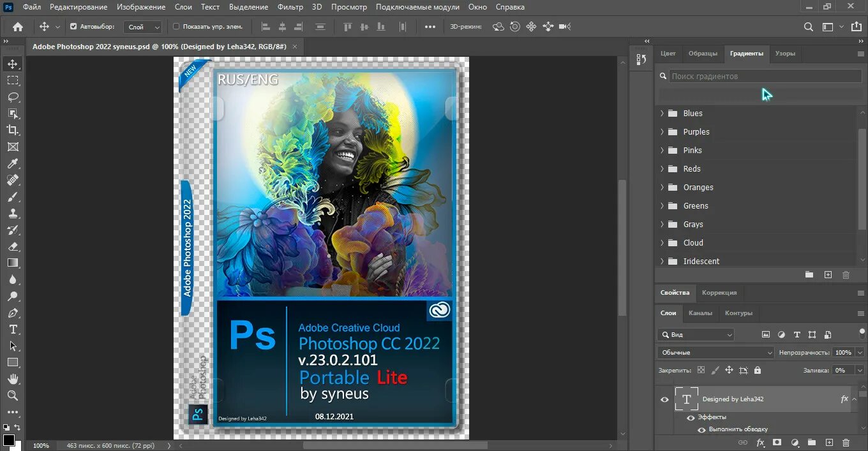This screenshot has height=451, width=868.
Task: Select the Horizontal Type tool
Action: click(13, 329)
